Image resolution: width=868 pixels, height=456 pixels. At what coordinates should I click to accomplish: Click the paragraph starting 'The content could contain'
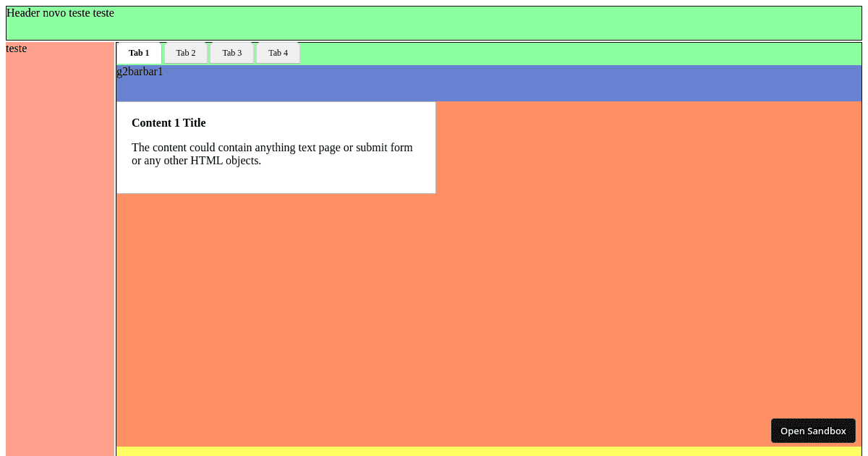[x=273, y=154]
